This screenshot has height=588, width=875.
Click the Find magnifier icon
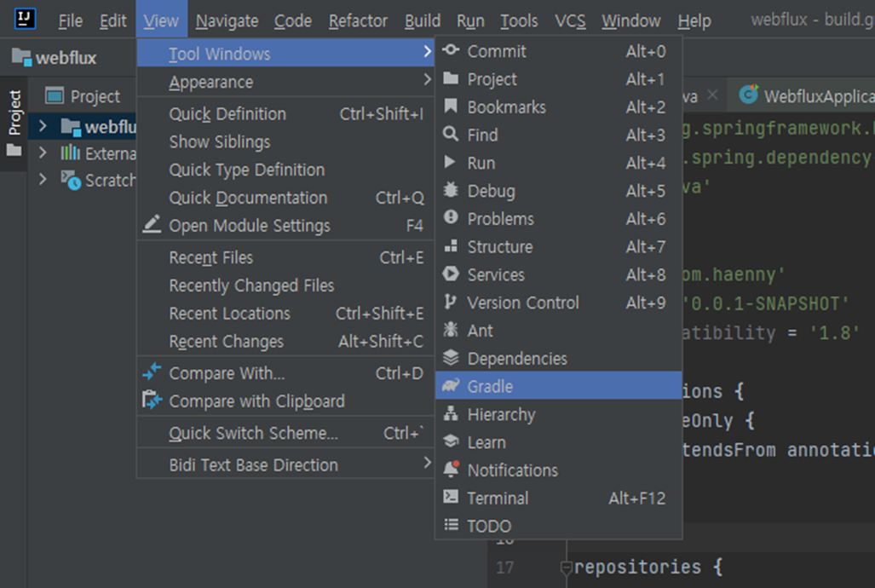click(451, 134)
